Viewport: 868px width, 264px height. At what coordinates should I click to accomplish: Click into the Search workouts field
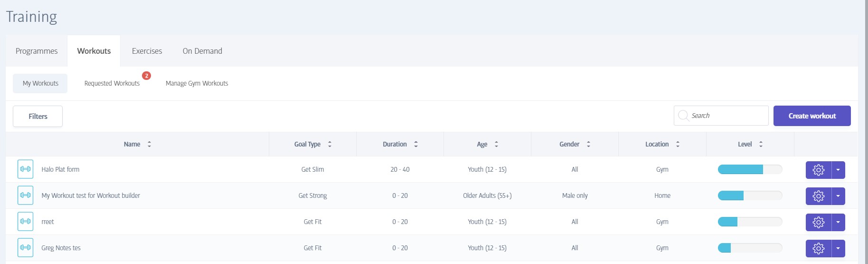click(721, 116)
